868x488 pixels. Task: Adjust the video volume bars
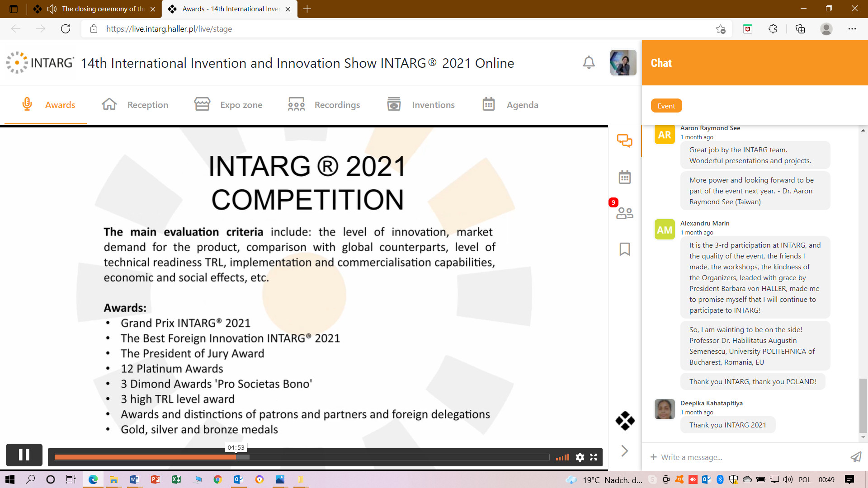(562, 457)
